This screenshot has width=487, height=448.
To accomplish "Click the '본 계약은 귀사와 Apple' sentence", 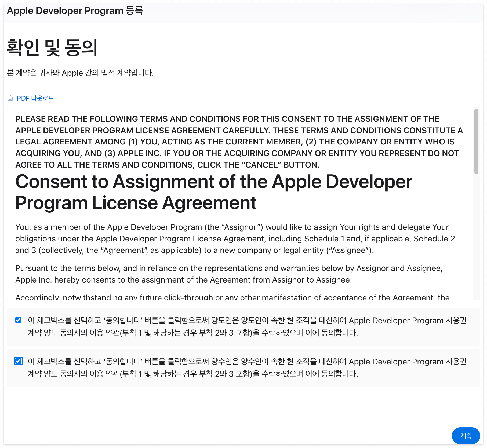I will click(80, 73).
